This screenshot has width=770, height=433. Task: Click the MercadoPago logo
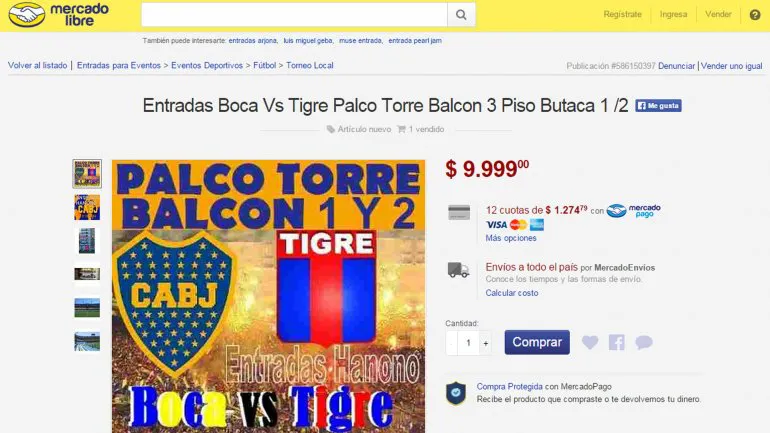pyautogui.click(x=633, y=211)
